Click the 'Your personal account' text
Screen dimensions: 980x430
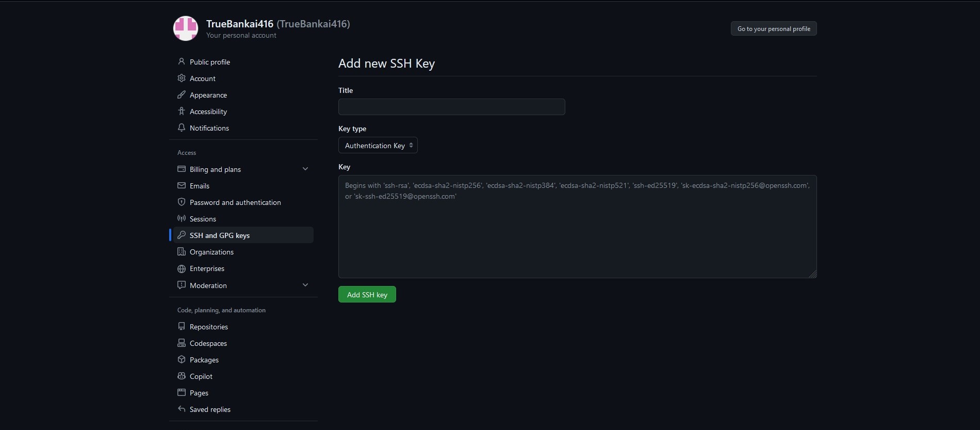pyautogui.click(x=241, y=35)
